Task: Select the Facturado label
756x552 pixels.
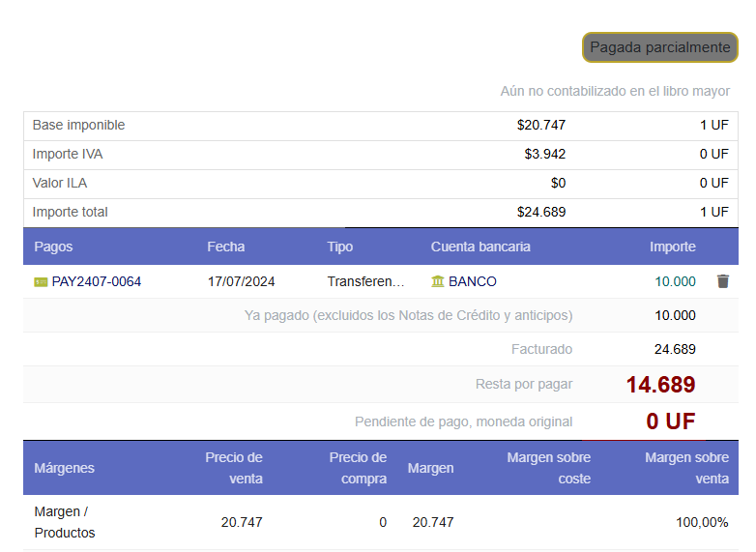Action: tap(542, 349)
